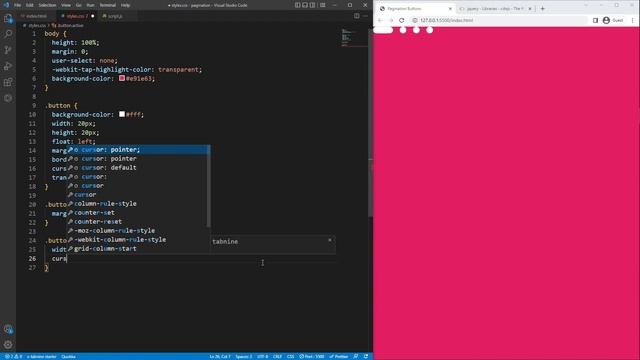The image size is (640, 360).
Task: Open the Manage gear menu
Action: pos(8,344)
